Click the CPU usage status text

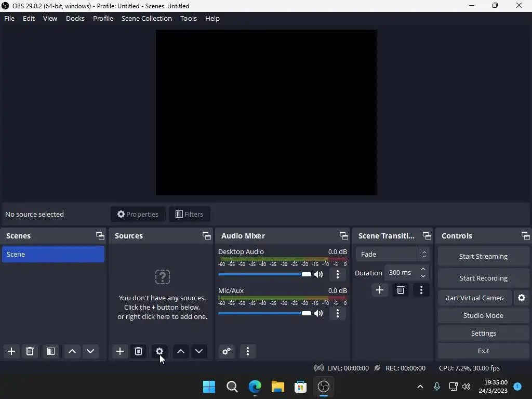click(469, 368)
